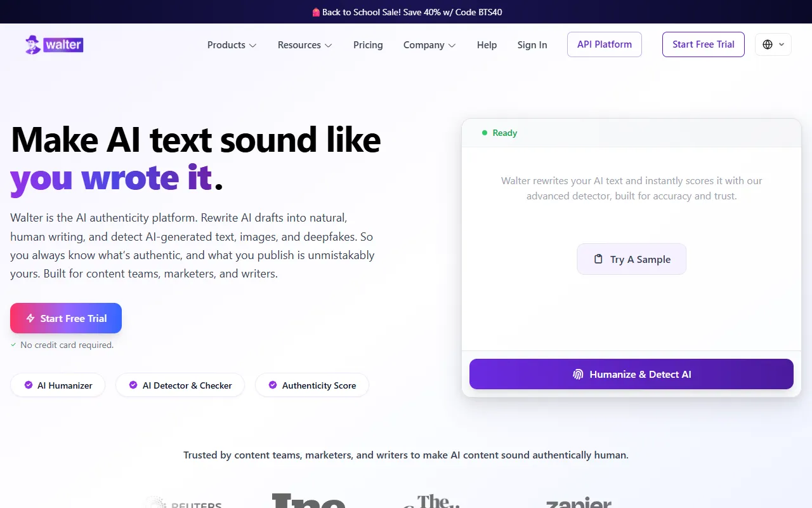Open the globe language selector
Screen dimensions: 812x508
click(x=773, y=44)
